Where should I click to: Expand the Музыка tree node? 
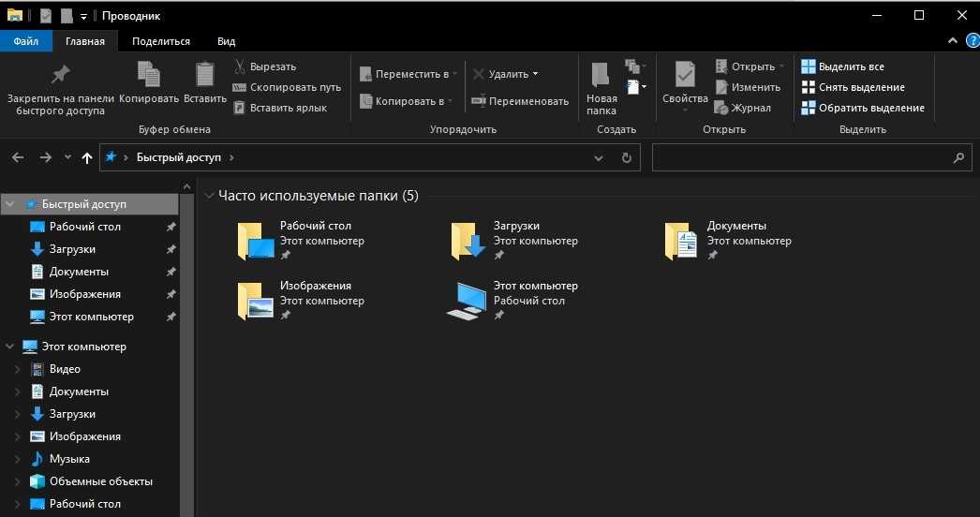tap(17, 459)
